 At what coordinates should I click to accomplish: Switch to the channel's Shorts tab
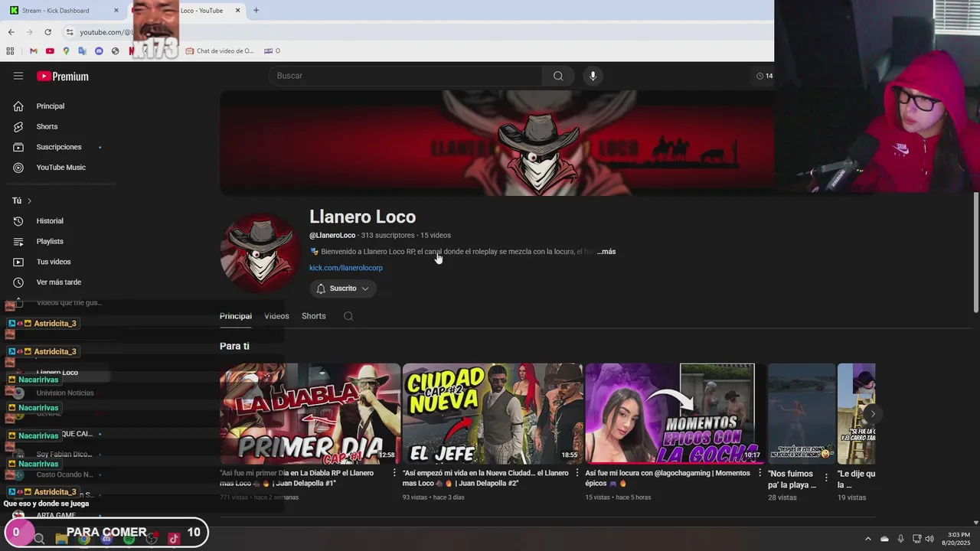313,316
